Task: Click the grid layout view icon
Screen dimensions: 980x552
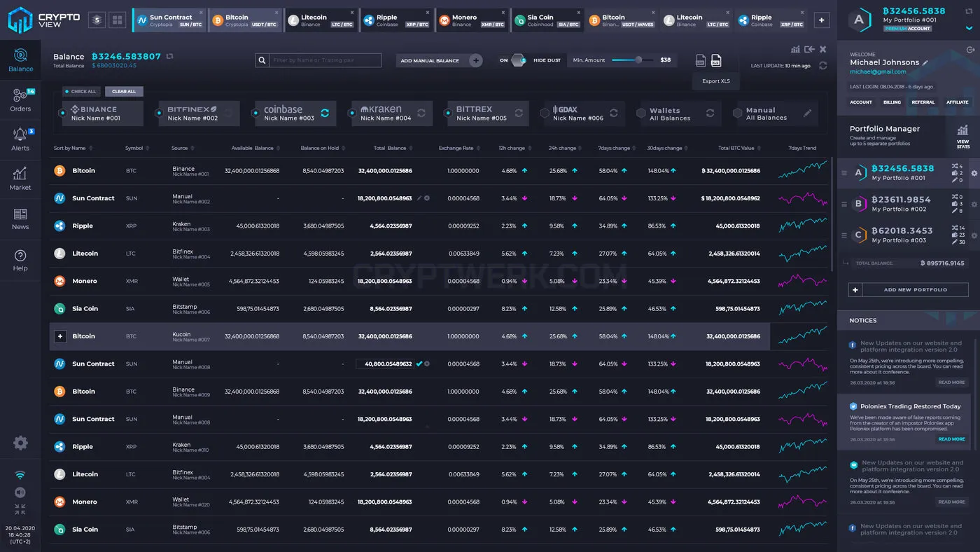Action: [117, 20]
